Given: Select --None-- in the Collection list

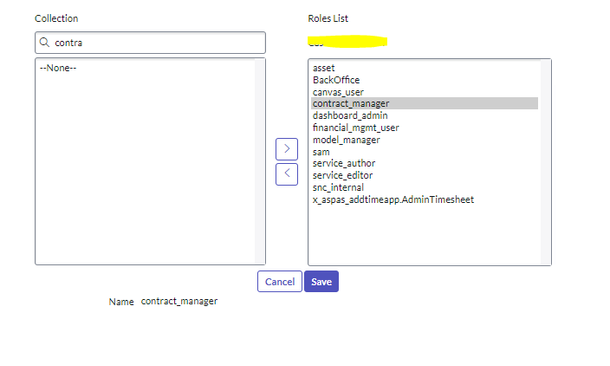Looking at the screenshot, I should (x=58, y=68).
